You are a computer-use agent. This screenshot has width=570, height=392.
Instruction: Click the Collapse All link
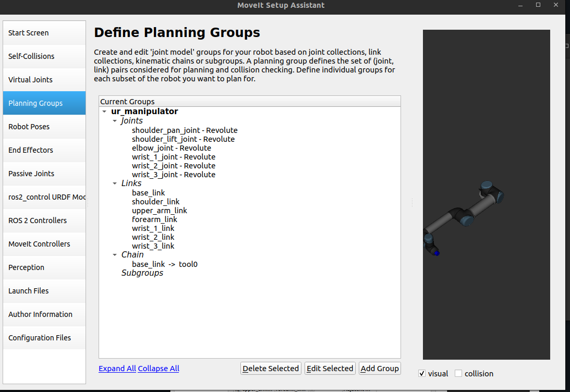tap(159, 368)
